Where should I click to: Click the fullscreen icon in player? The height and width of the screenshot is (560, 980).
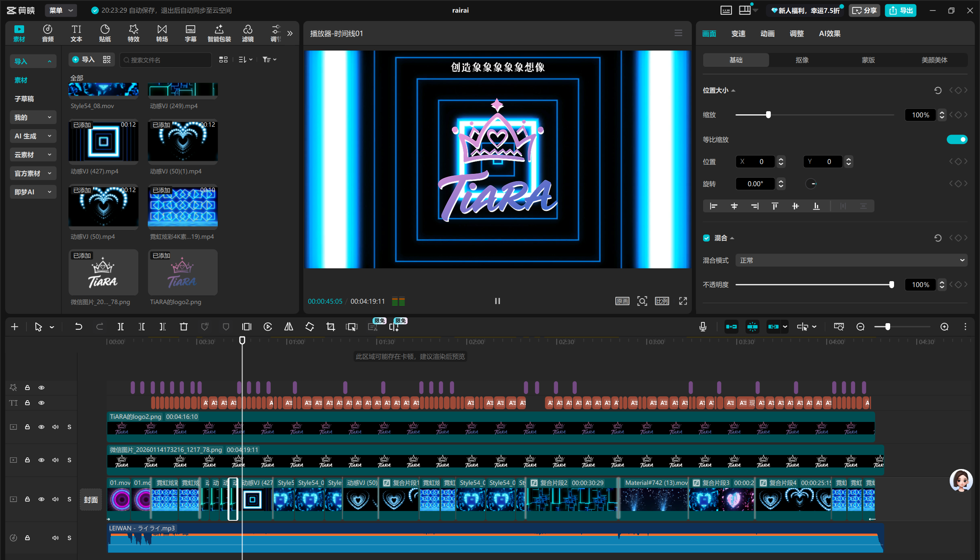tap(683, 301)
